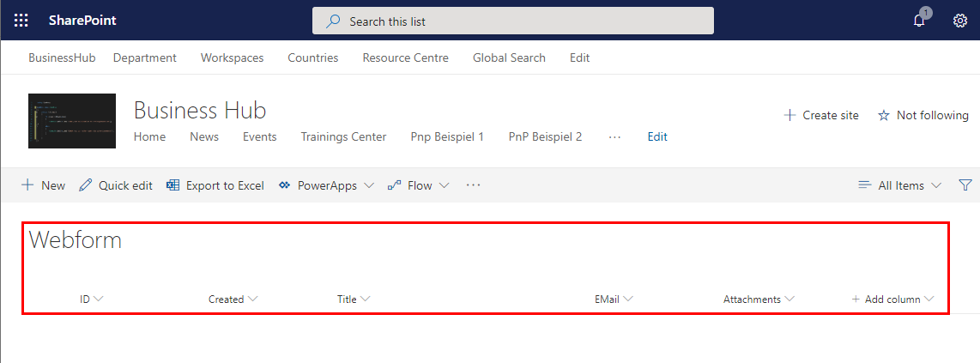Screen dimensions: 980x363
Task: Click Add column in list header
Action: pyautogui.click(x=892, y=299)
